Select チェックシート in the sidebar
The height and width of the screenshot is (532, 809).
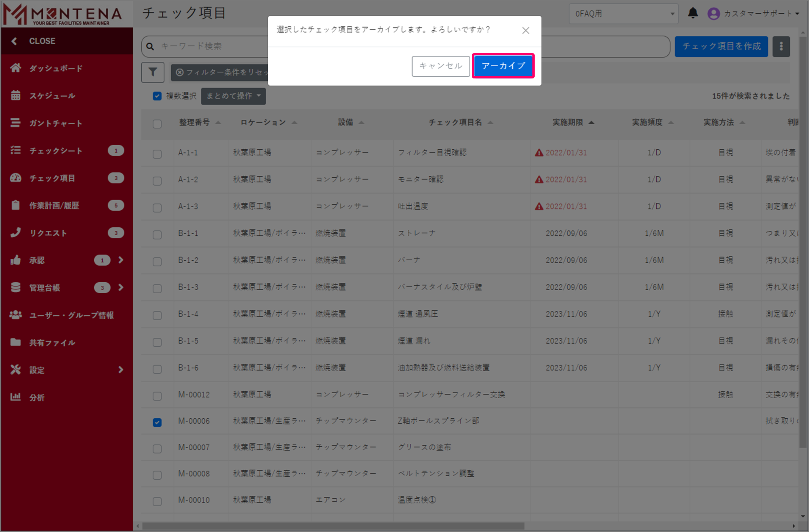coord(56,151)
